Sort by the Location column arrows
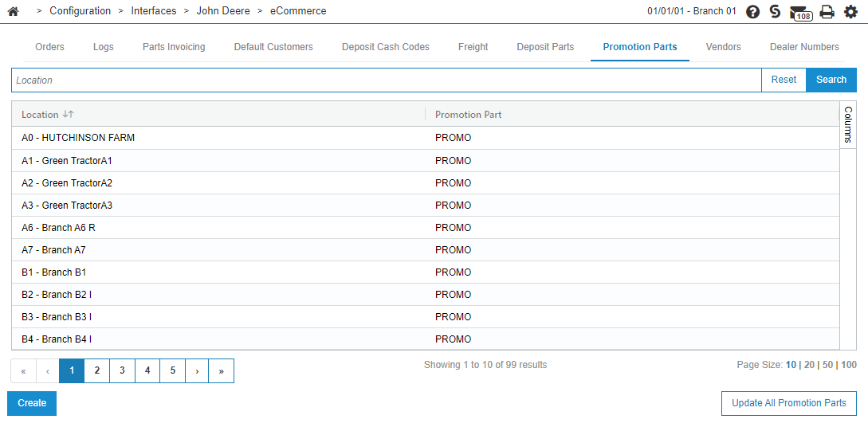 68,115
